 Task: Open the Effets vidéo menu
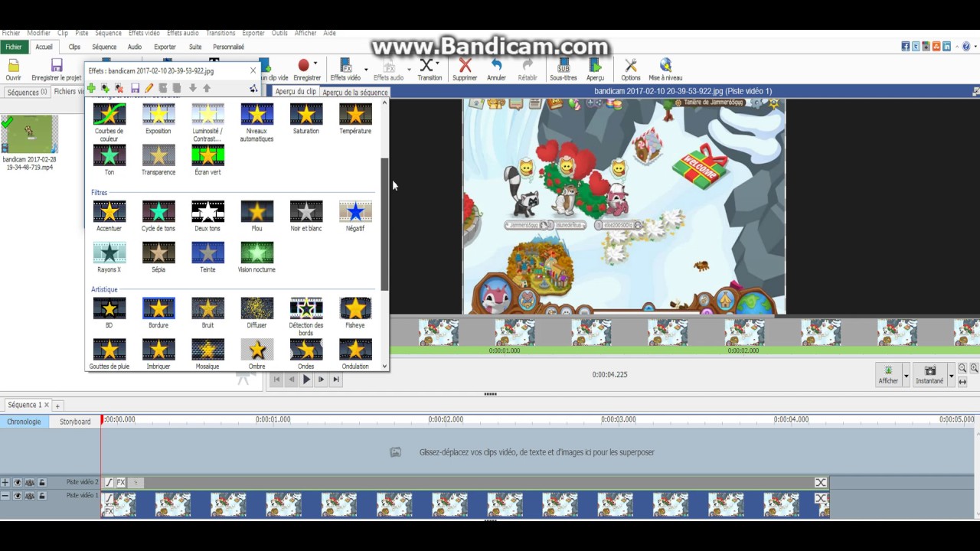[144, 33]
